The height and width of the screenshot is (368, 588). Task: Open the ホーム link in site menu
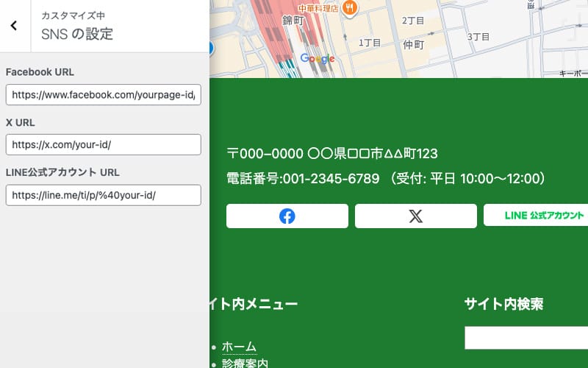(239, 347)
